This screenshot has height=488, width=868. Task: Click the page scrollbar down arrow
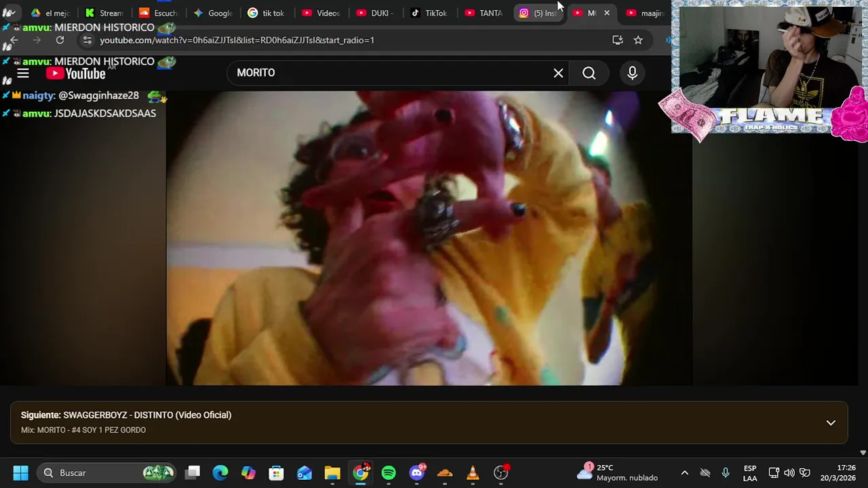click(x=863, y=452)
